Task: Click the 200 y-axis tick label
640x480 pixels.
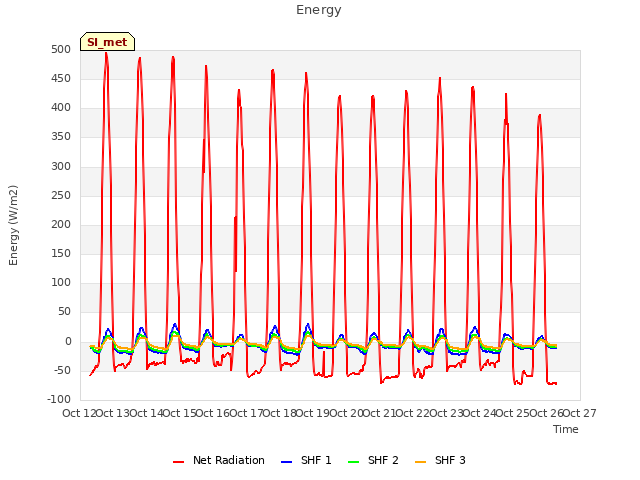Action: [x=61, y=224]
